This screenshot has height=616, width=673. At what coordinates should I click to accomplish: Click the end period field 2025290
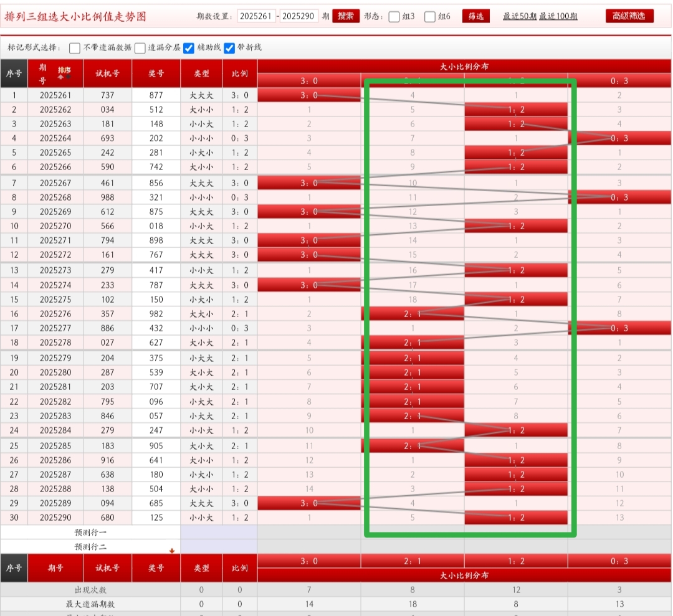298,16
